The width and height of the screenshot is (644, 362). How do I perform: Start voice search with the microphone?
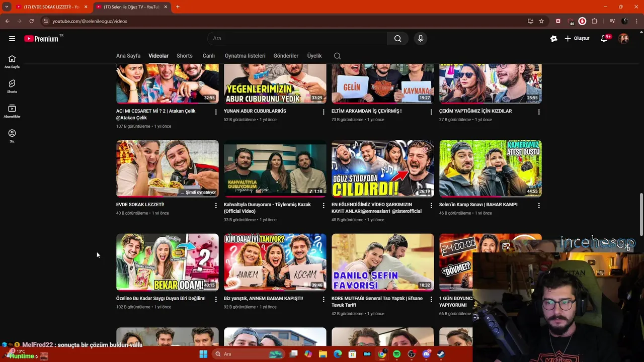pyautogui.click(x=421, y=39)
